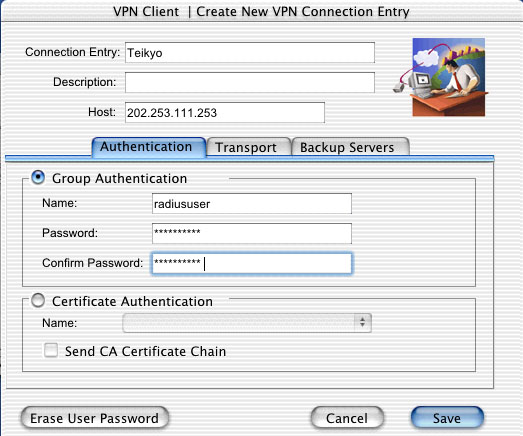The image size is (523, 436).
Task: Open the certificate Name dropdown
Action: (247, 323)
